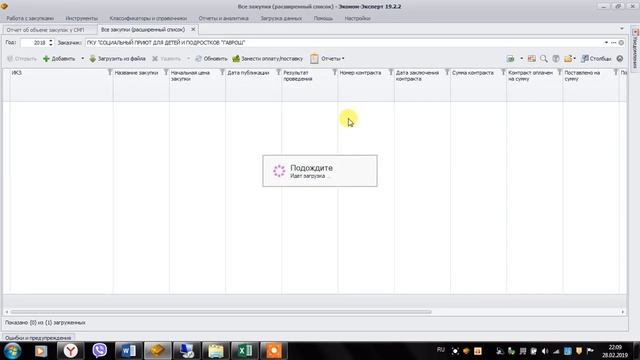Open the file explorer folder in taskbar

216,351
